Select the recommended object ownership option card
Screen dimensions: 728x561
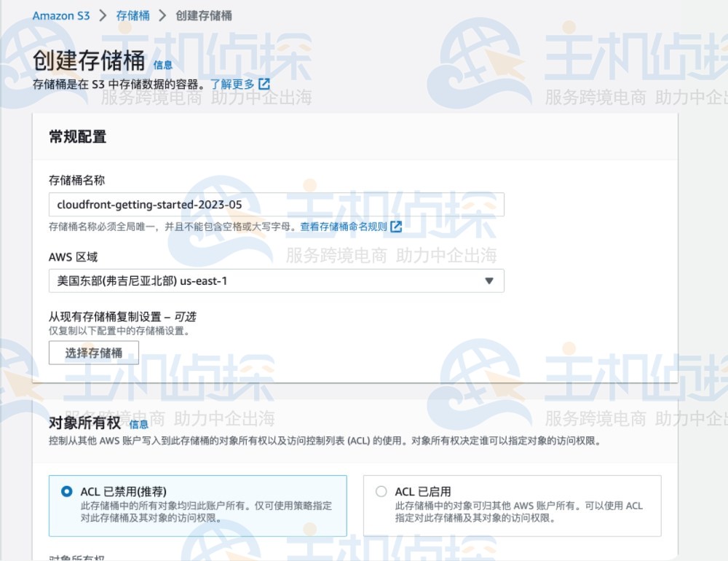point(197,505)
